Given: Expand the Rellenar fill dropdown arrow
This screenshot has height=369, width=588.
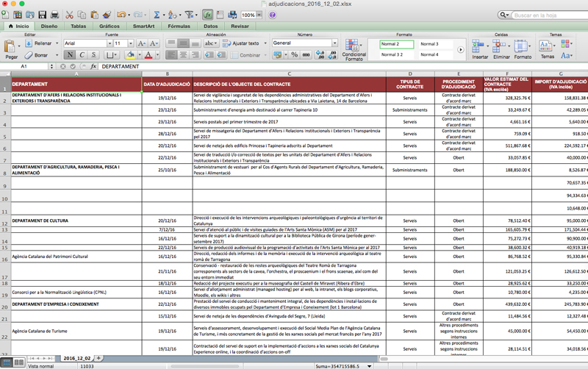Looking at the screenshot, I should [x=57, y=43].
